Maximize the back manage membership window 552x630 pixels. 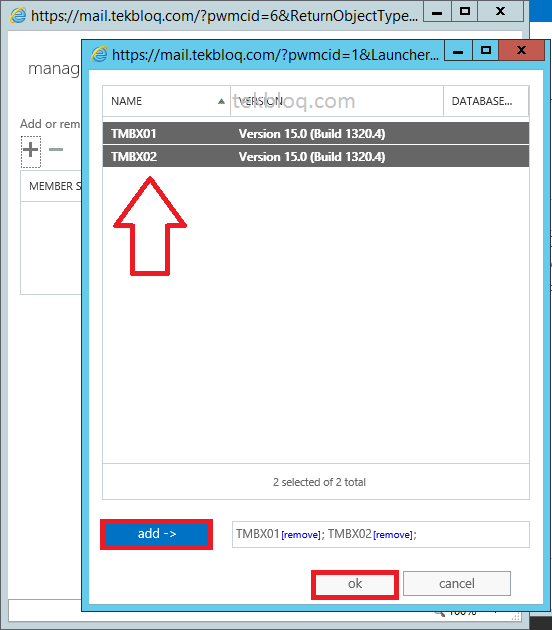point(465,12)
